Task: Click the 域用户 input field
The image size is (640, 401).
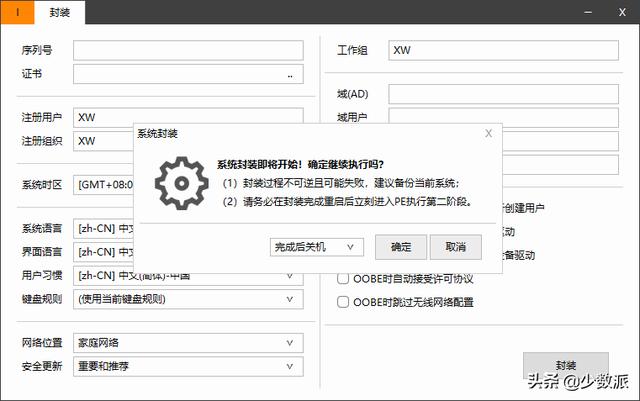Action: click(503, 116)
